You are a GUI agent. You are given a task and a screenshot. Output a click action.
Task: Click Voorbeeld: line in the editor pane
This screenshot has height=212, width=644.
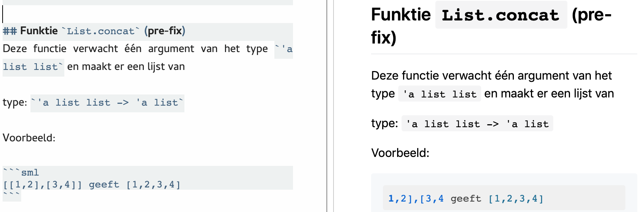coord(29,138)
